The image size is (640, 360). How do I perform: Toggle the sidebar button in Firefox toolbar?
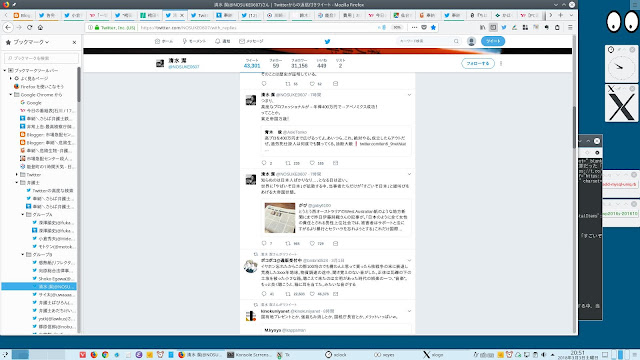pos(493,27)
